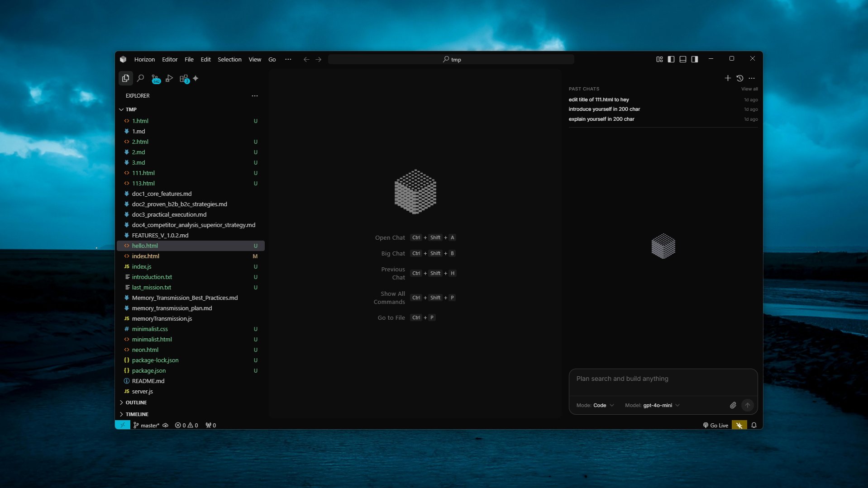This screenshot has height=488, width=868.
Task: Toggle the secondary sidebar visibility
Action: 695,59
